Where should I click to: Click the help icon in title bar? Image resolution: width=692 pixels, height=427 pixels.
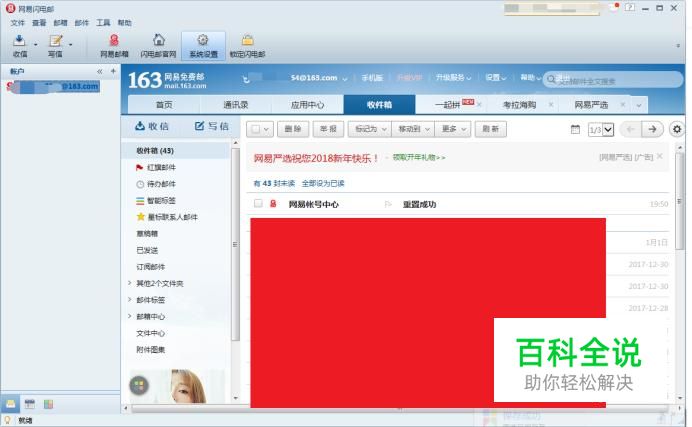pos(630,7)
